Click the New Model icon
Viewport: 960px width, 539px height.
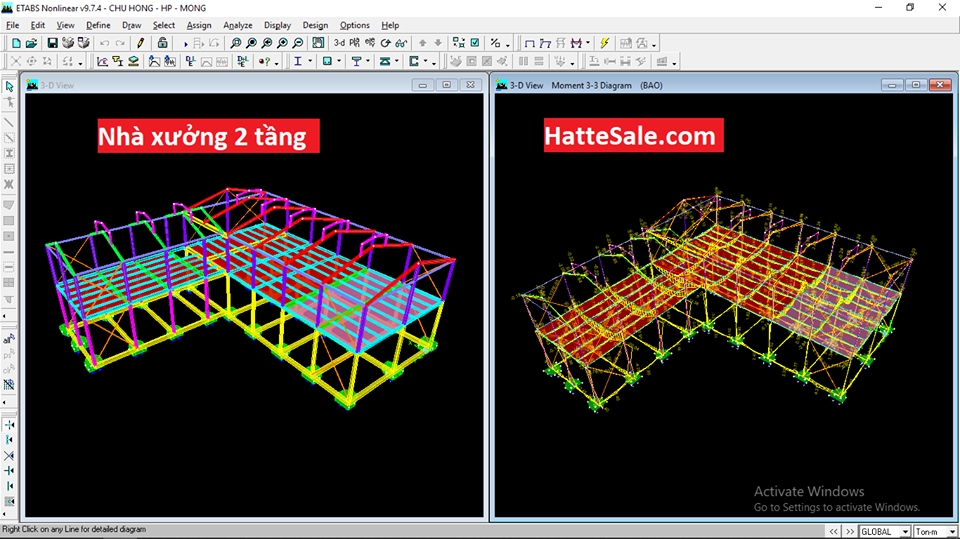[17, 43]
